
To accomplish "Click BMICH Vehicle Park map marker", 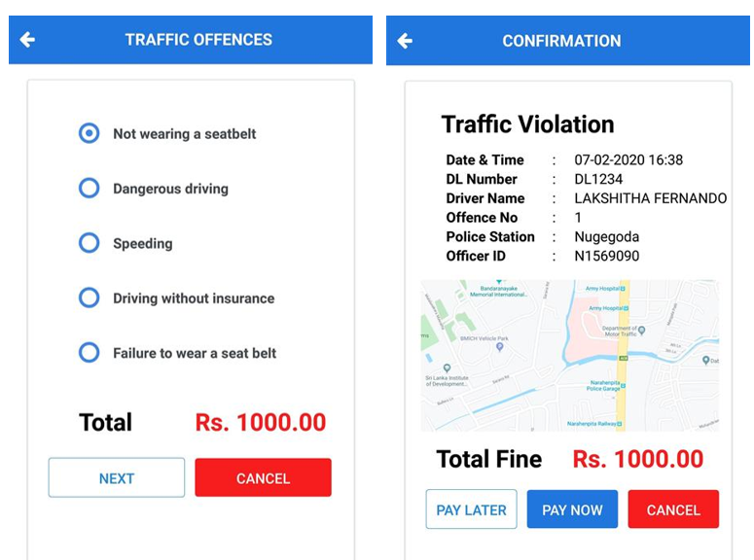I will 500,346.
